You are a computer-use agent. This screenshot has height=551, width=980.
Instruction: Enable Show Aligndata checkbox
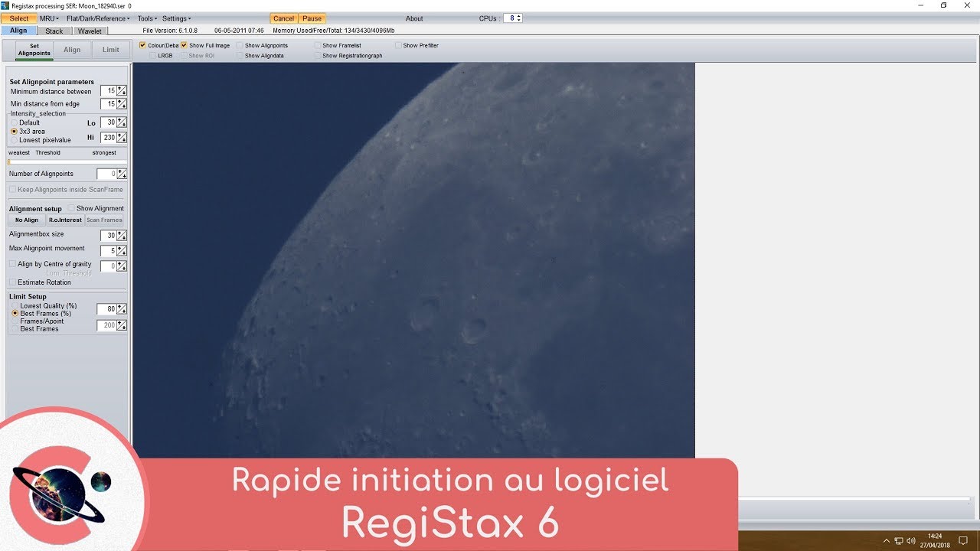pyautogui.click(x=240, y=56)
